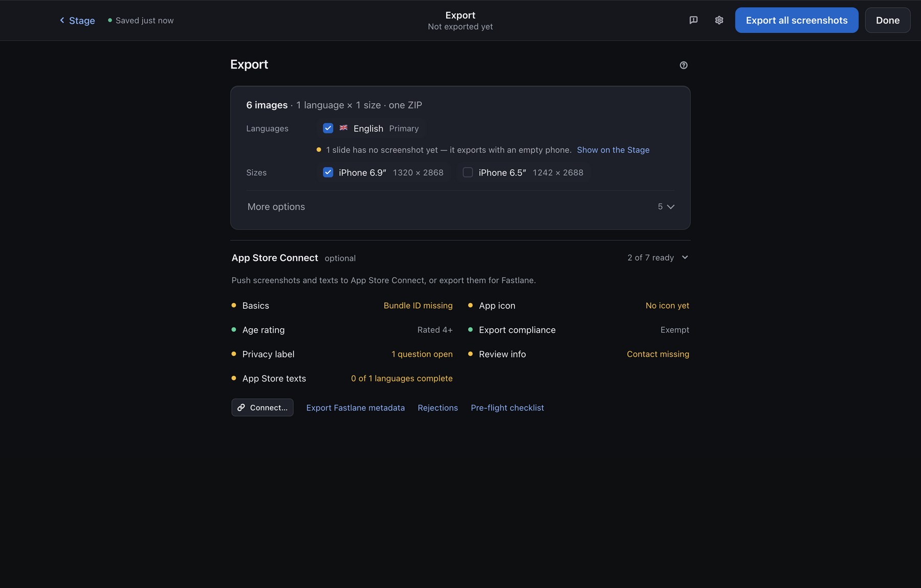
Task: Click the link icon in Connect button
Action: pos(241,408)
